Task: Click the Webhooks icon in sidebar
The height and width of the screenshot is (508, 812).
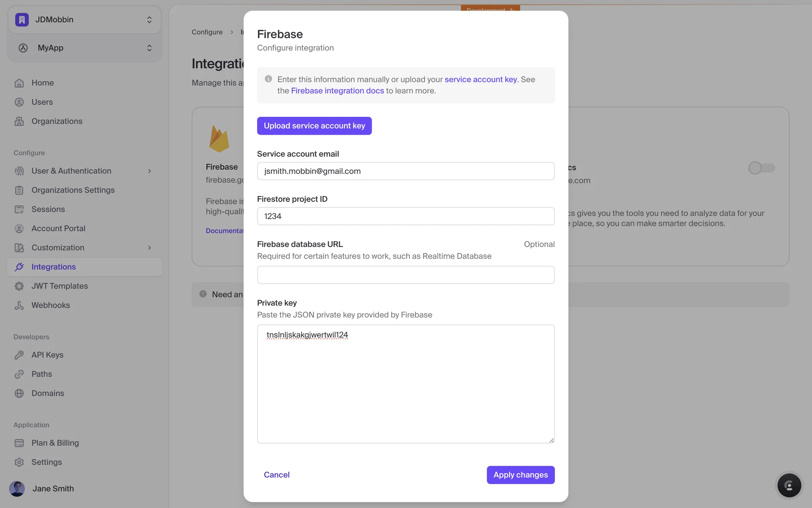Action: point(19,305)
